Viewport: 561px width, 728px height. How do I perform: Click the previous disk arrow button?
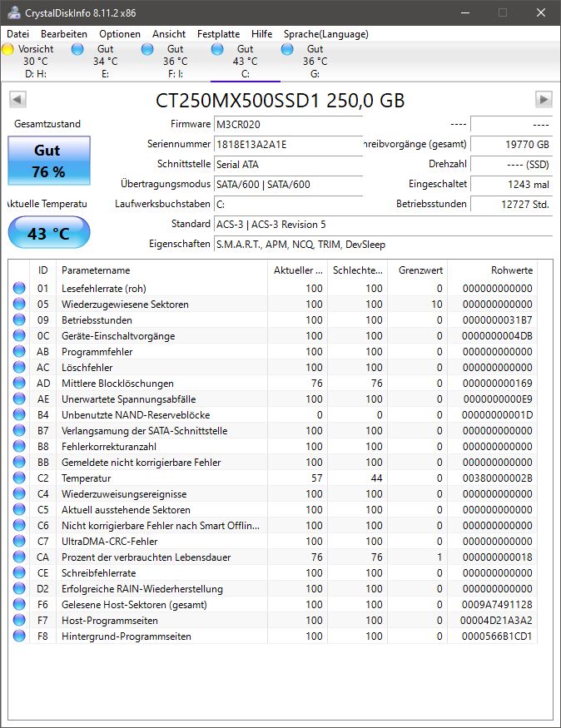[x=17, y=99]
